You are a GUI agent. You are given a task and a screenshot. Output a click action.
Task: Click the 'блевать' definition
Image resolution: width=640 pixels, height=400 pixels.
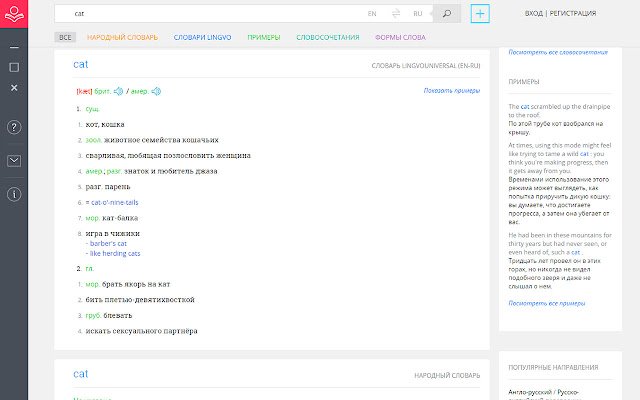pos(118,316)
